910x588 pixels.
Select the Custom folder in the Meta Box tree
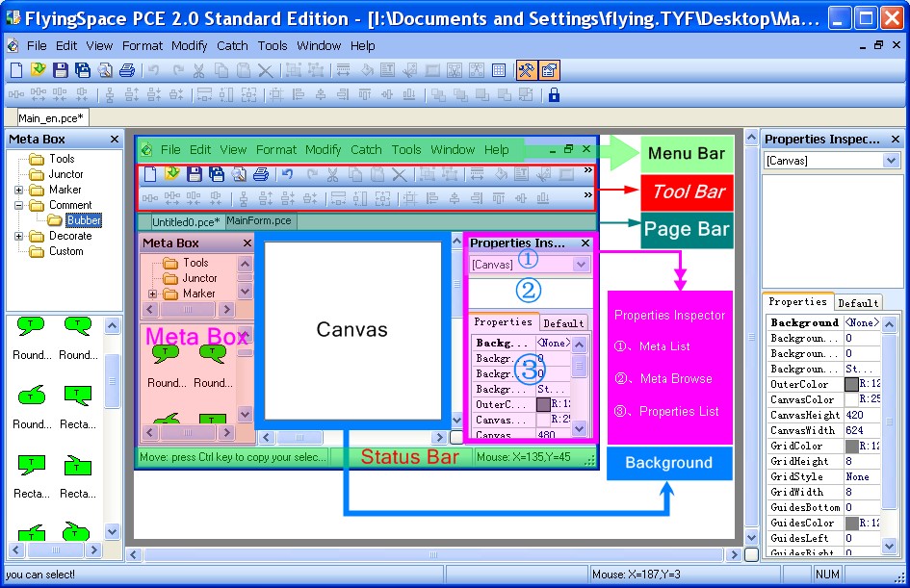coord(65,251)
